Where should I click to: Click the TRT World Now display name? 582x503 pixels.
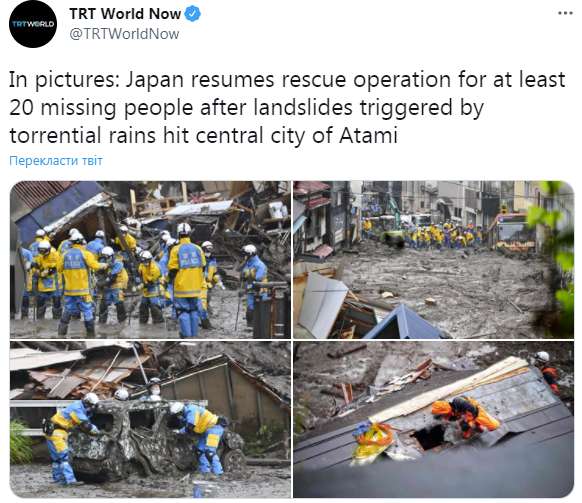point(125,14)
